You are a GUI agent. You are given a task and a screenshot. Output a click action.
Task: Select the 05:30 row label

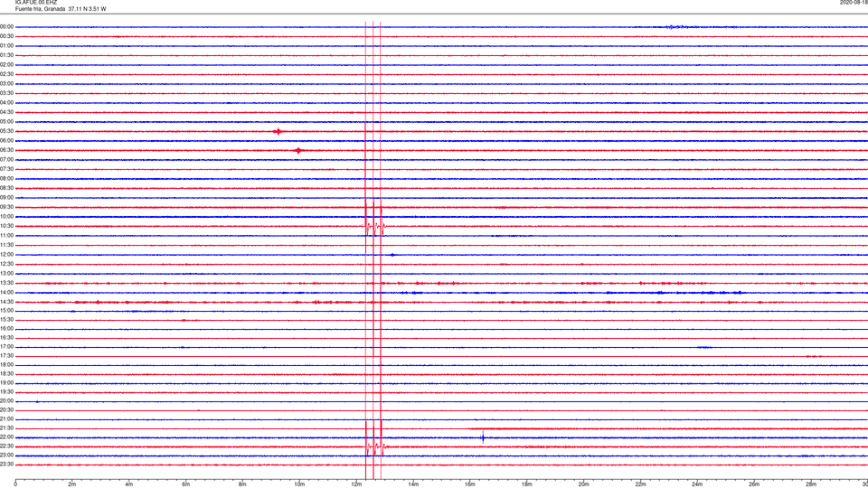(x=6, y=131)
